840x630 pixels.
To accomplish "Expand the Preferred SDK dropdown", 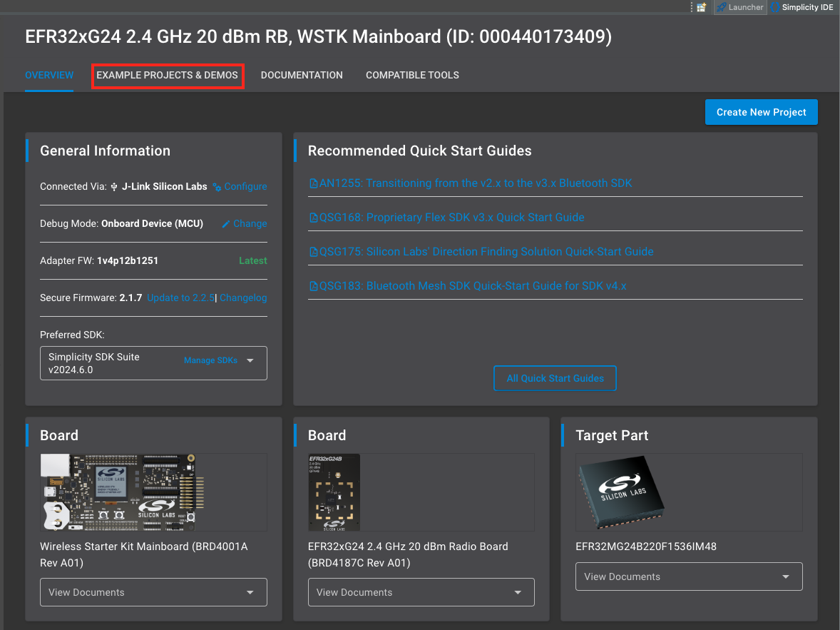I will 250,361.
